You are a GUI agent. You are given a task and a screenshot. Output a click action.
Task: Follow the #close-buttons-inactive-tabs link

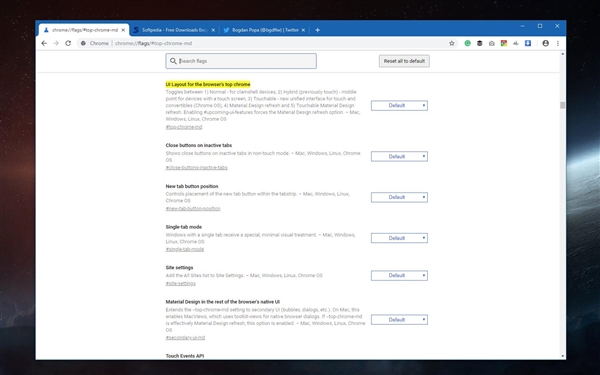[196, 168]
